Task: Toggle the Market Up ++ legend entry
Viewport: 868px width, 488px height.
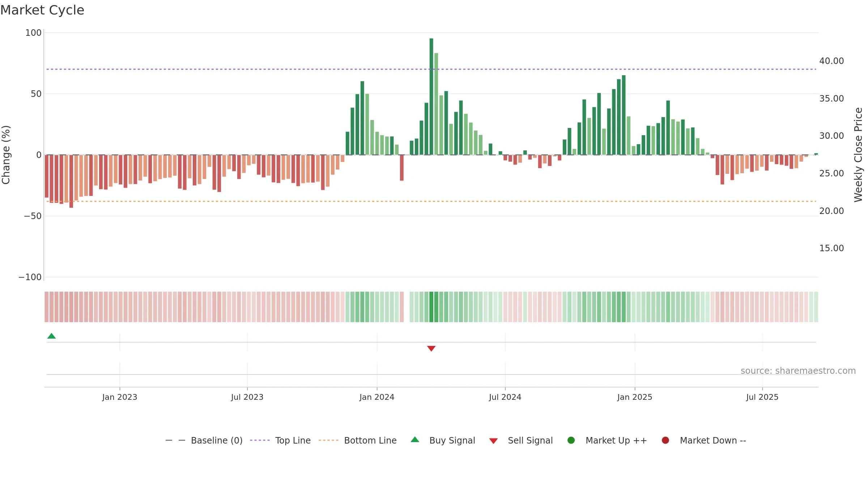Action: tap(607, 440)
